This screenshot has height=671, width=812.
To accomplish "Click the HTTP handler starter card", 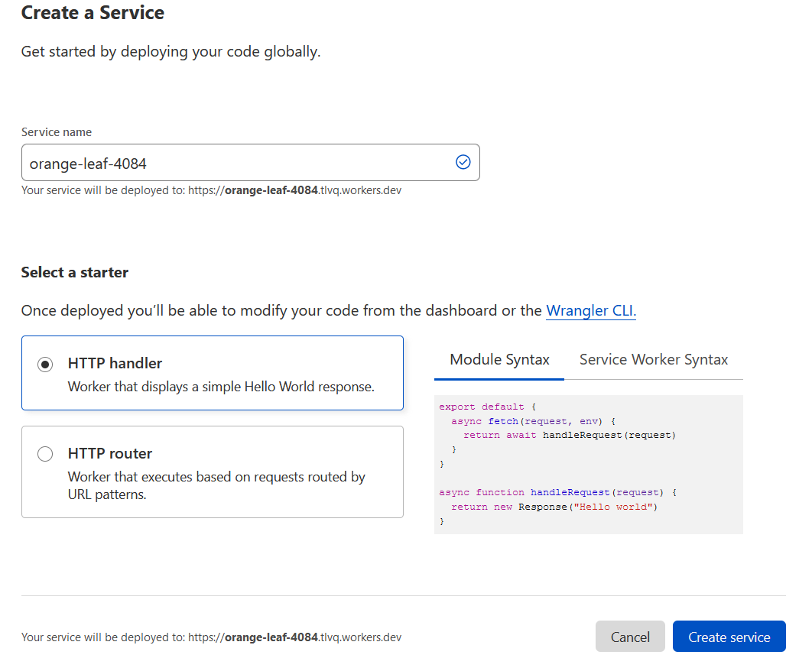I will pyautogui.click(x=212, y=373).
